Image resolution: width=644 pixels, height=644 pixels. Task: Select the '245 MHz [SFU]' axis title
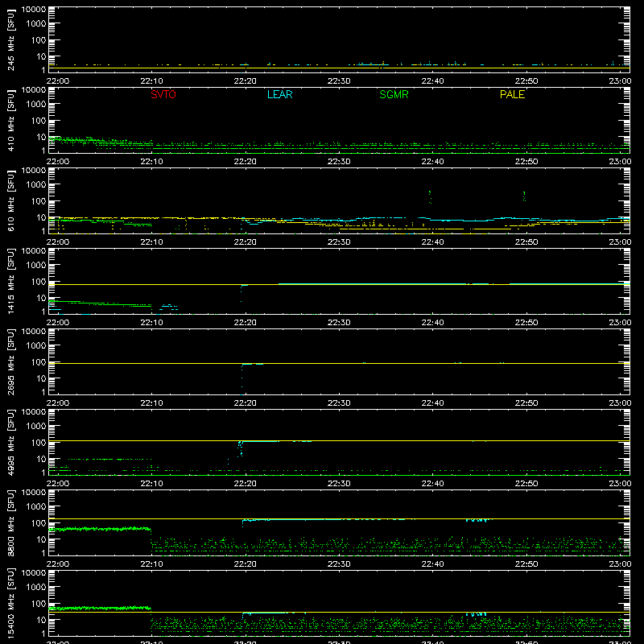pos(10,39)
